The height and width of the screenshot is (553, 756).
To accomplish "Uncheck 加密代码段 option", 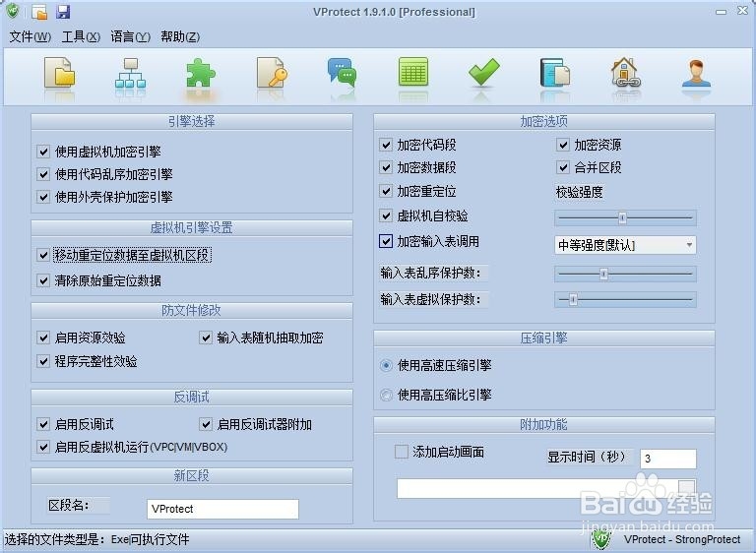I will pyautogui.click(x=386, y=145).
